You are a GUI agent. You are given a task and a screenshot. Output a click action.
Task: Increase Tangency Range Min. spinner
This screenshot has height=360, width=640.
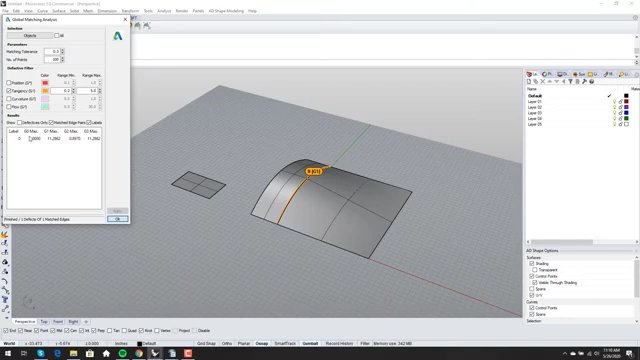(73, 89)
